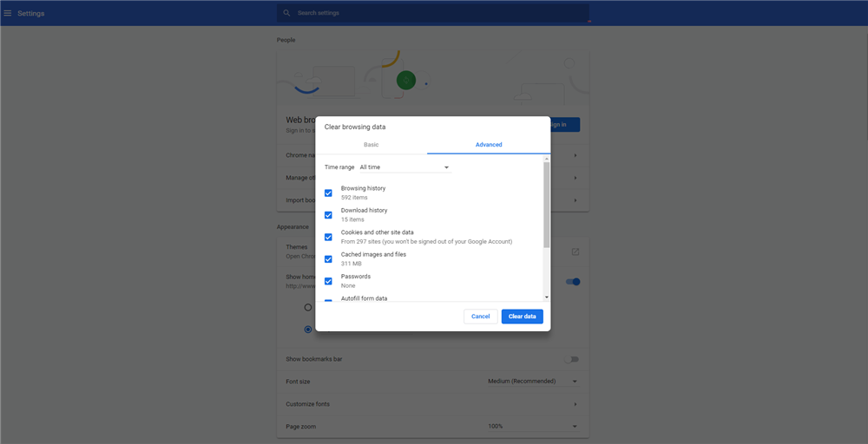Uncheck Cookies and other site data
This screenshot has height=444, width=868.
pyautogui.click(x=328, y=237)
